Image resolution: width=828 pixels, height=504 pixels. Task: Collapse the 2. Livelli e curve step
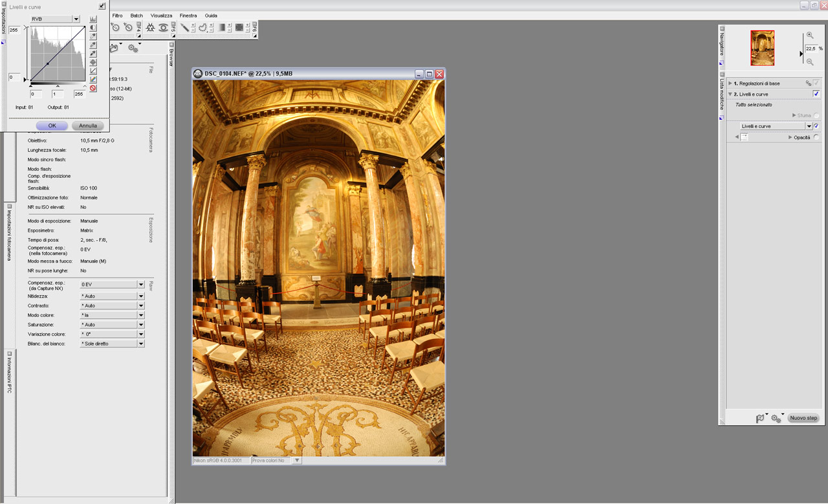click(x=730, y=94)
